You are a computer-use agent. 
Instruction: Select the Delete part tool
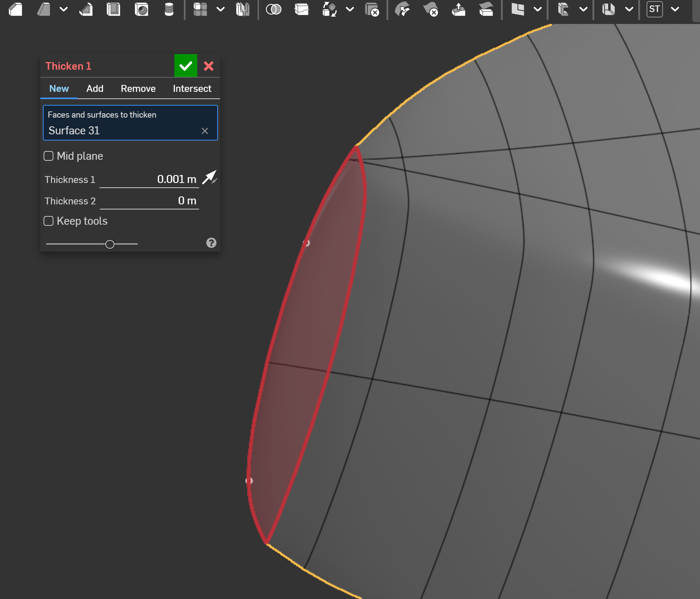(372, 9)
